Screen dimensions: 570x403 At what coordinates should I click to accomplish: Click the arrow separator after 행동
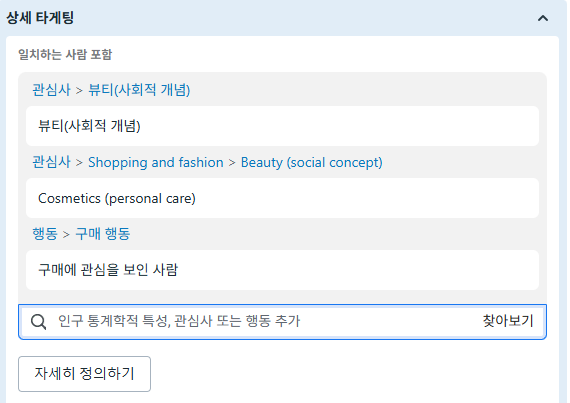click(66, 234)
